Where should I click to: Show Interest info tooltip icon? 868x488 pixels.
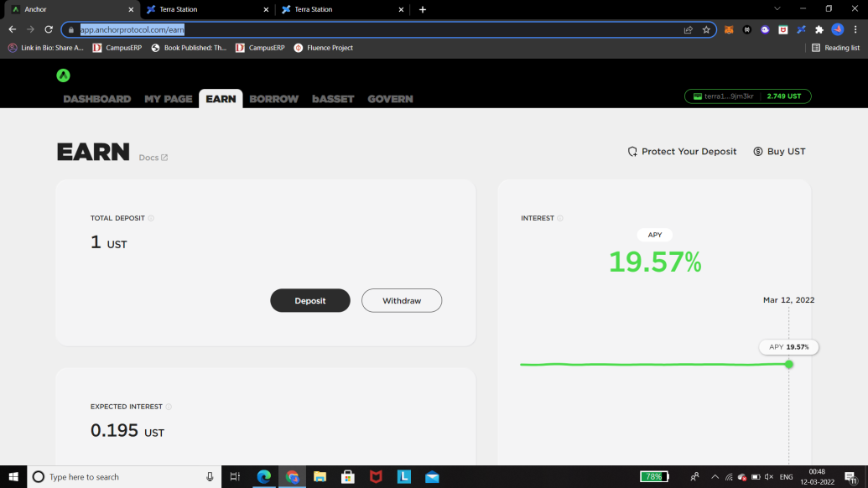(560, 218)
